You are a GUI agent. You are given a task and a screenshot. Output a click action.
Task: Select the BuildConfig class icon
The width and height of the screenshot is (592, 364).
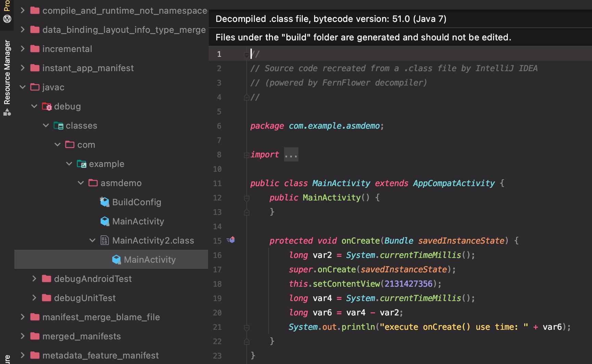pos(104,202)
